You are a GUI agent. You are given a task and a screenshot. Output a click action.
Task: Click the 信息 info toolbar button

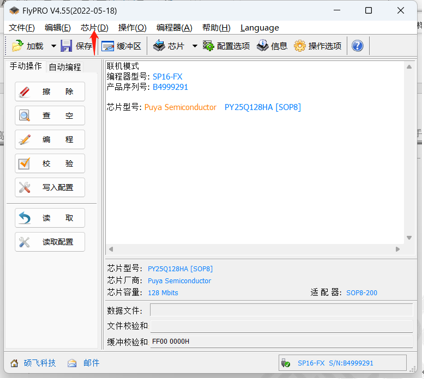click(272, 46)
